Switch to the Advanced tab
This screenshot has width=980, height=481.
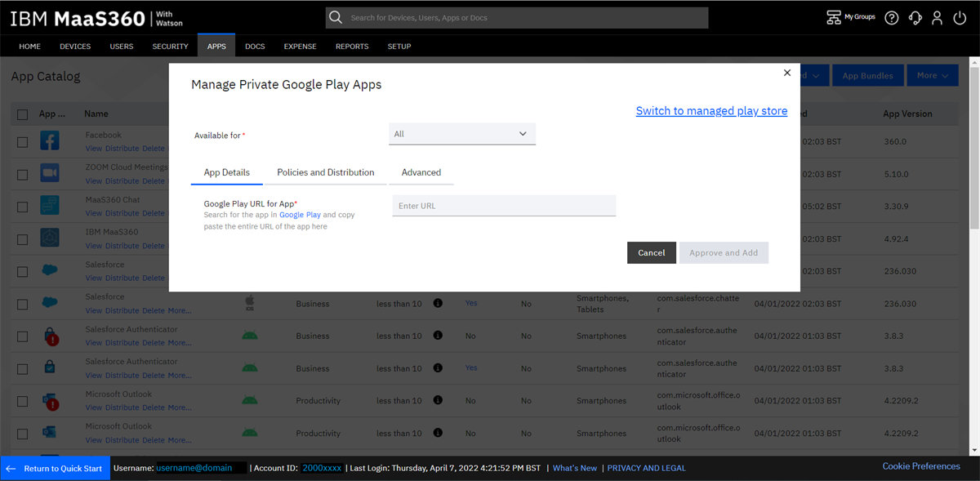421,172
